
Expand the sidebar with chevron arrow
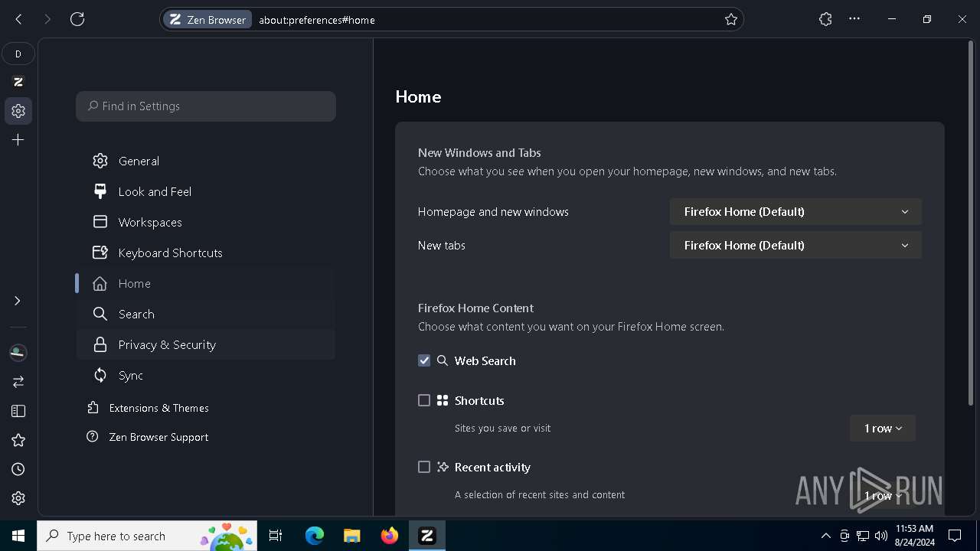tap(18, 301)
